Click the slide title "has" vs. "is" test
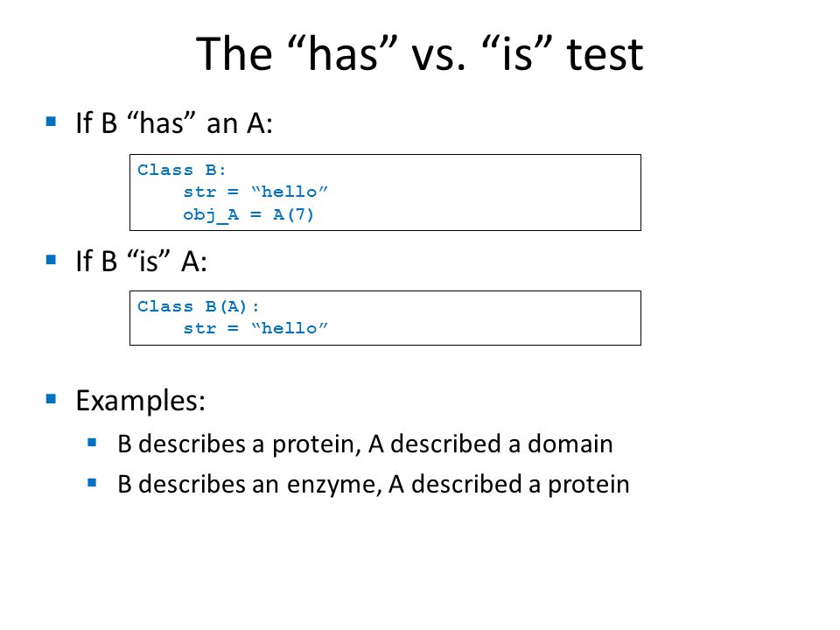 click(x=419, y=53)
